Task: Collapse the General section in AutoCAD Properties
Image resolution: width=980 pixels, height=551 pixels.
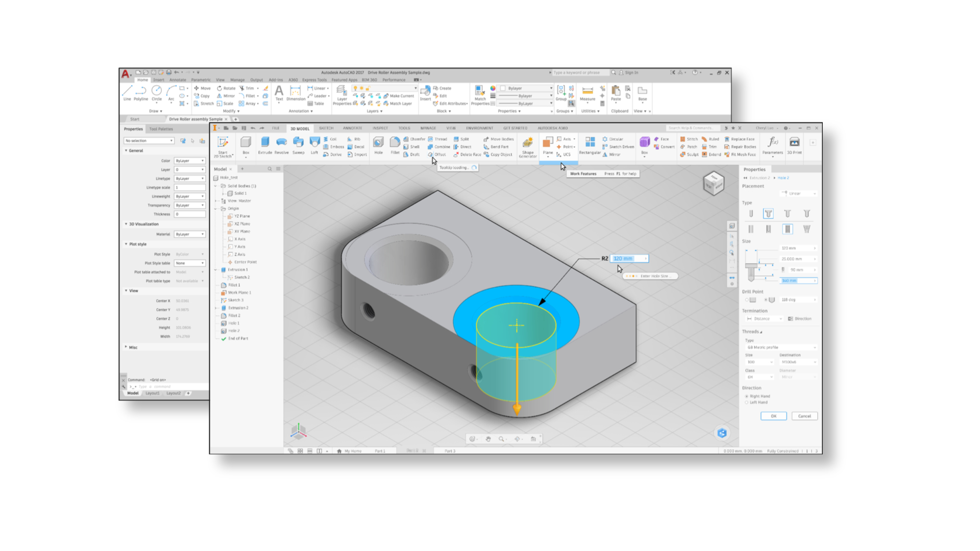Action: click(x=126, y=151)
